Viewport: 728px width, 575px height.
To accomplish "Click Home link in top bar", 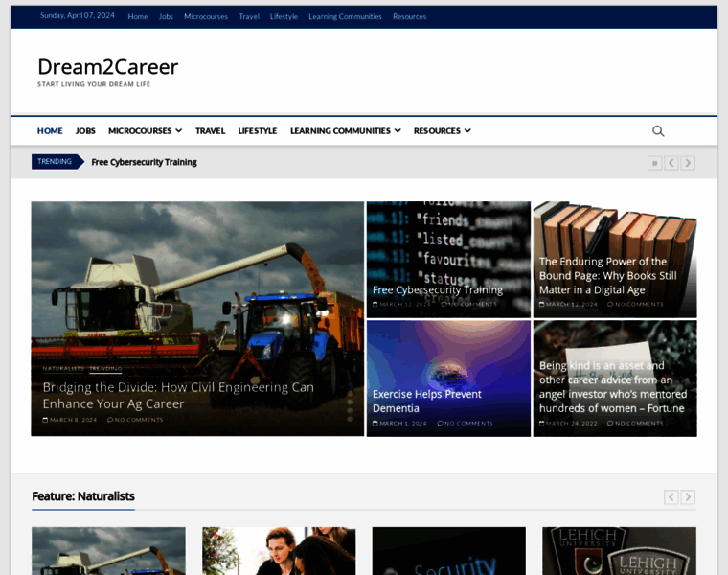I will (x=137, y=16).
